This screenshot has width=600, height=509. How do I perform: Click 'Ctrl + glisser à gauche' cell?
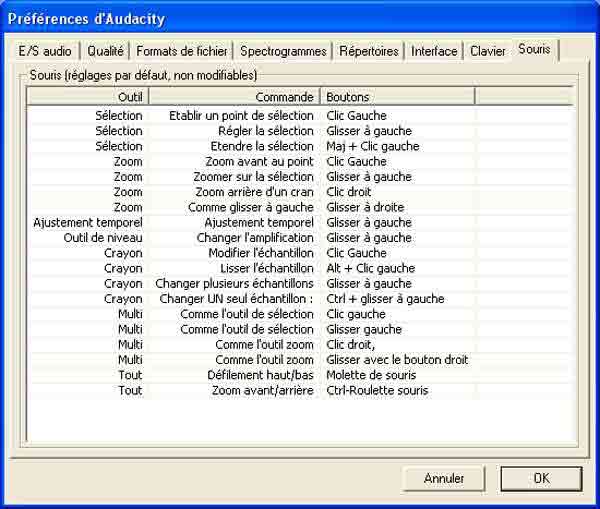(x=385, y=299)
